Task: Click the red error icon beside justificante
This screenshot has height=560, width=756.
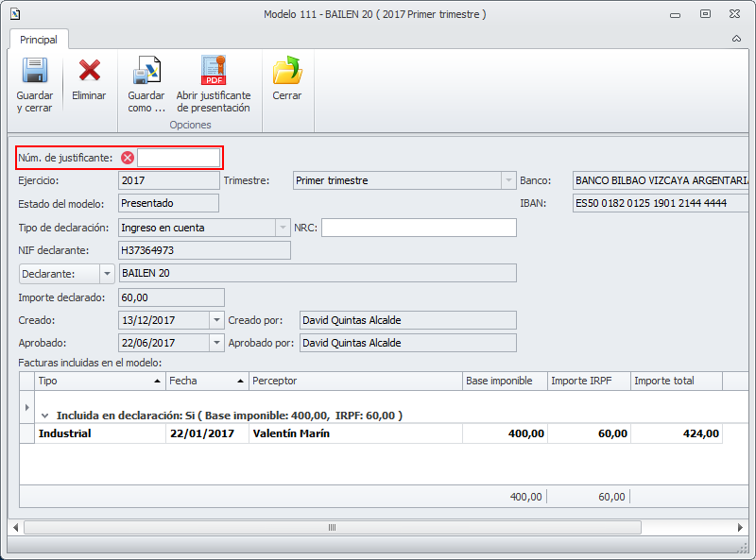Action: pyautogui.click(x=128, y=158)
